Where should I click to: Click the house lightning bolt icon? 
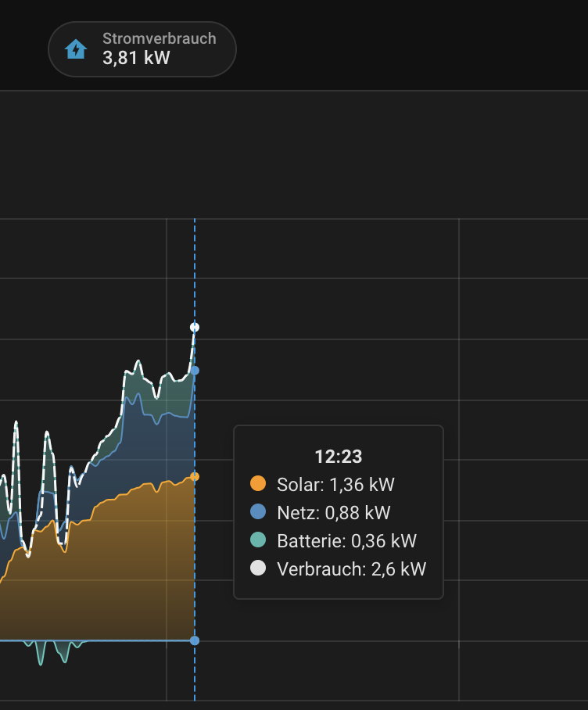click(x=76, y=49)
